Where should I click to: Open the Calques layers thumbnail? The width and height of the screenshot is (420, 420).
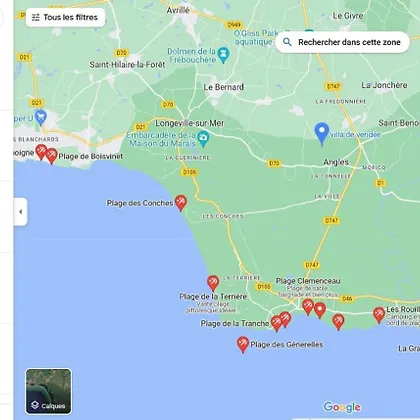(49, 391)
